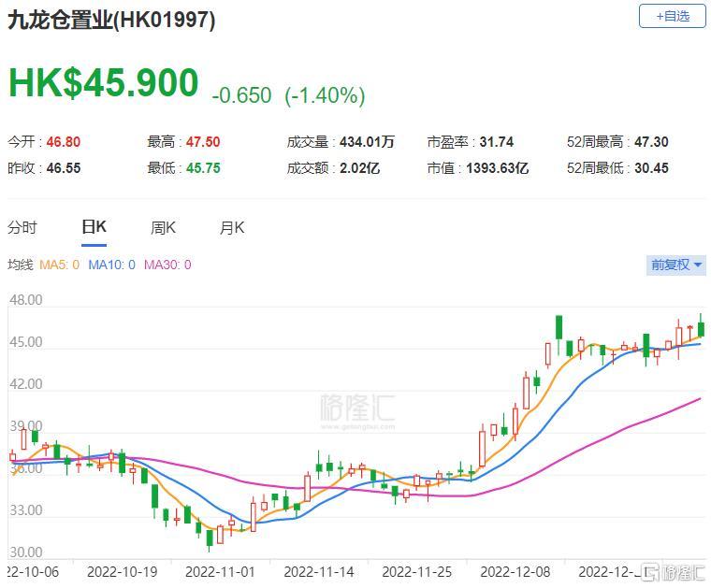Click the price change -0.650
Screen dimensions: 711x588
click(x=241, y=95)
